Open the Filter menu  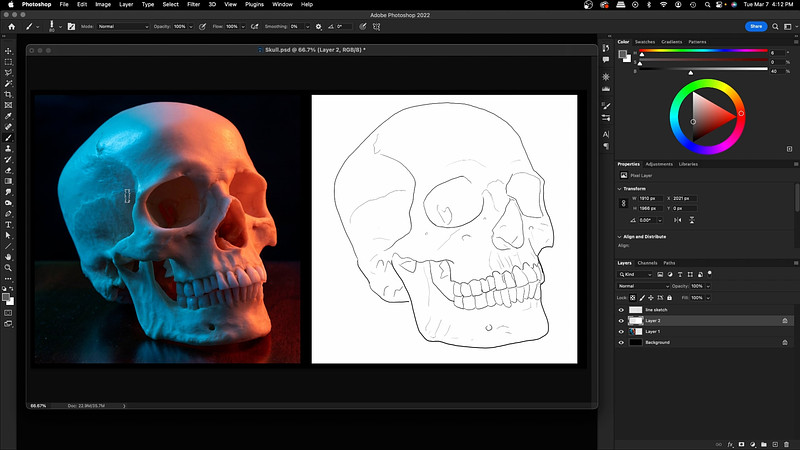tap(193, 4)
